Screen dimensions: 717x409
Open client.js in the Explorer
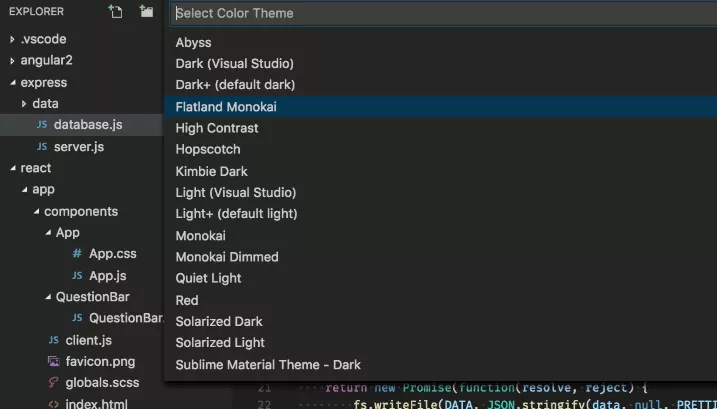88,340
